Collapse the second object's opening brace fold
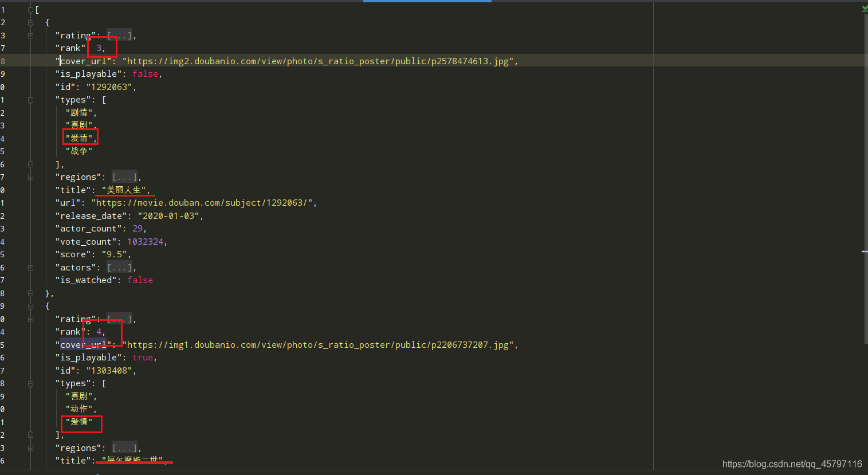 [30, 306]
